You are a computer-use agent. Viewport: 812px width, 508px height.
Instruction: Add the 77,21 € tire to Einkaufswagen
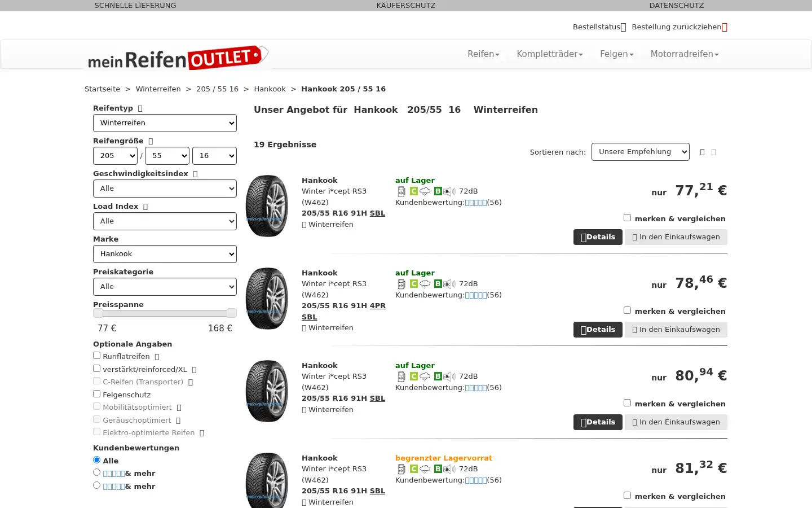point(676,237)
